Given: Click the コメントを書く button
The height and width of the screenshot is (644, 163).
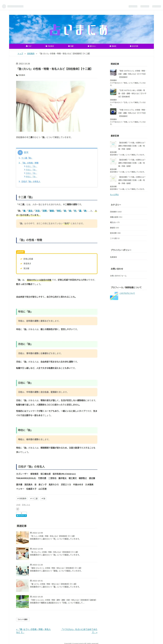Looking at the screenshot, I should point(23,619).
